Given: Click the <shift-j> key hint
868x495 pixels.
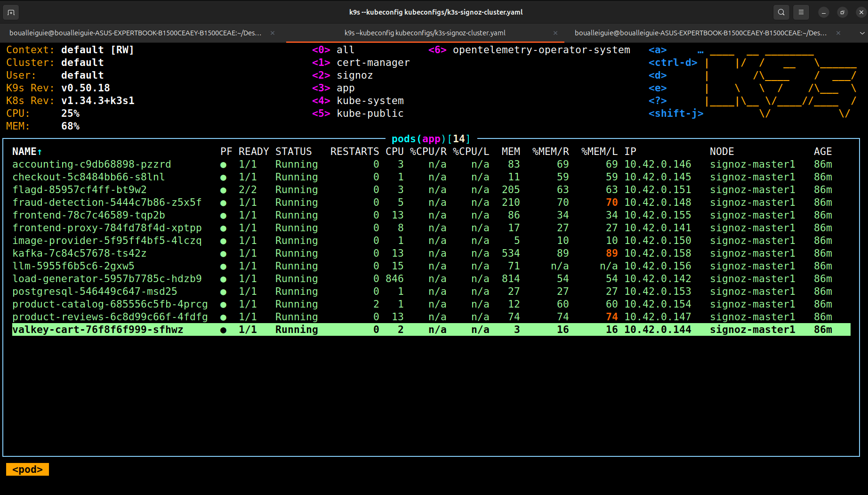Looking at the screenshot, I should 676,114.
